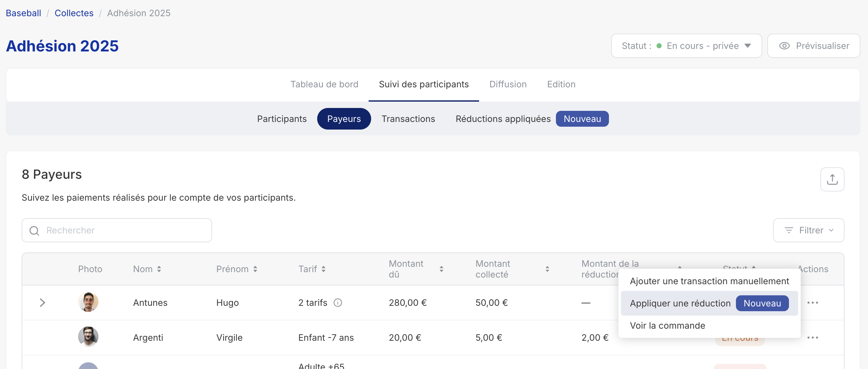Click the Rechercher search field
Image resolution: width=868 pixels, height=369 pixels.
point(117,230)
